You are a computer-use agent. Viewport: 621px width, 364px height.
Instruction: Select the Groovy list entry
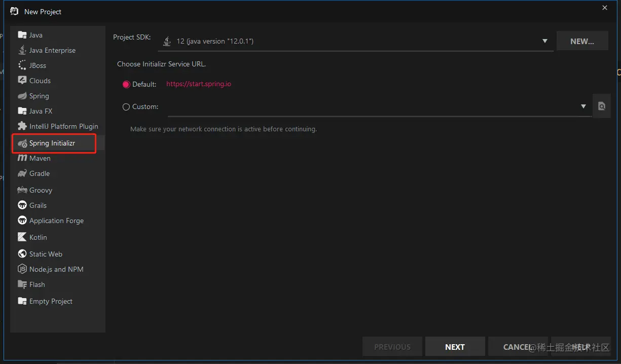[58, 190]
